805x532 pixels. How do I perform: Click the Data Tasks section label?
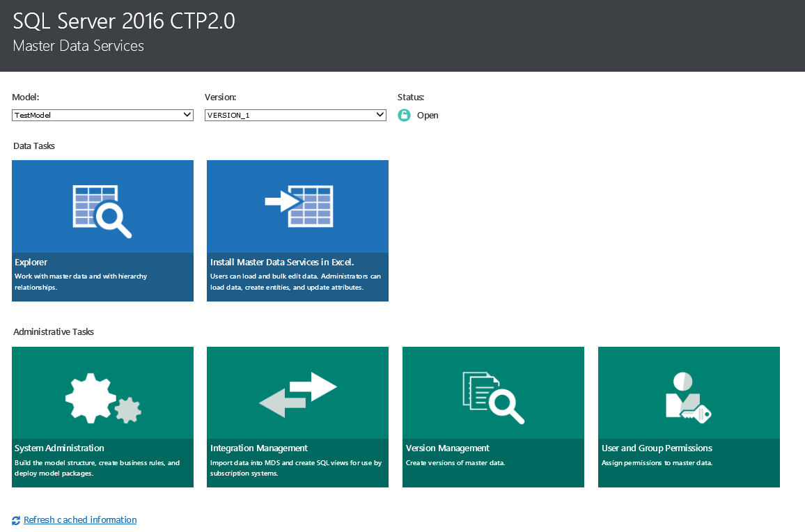coord(33,146)
